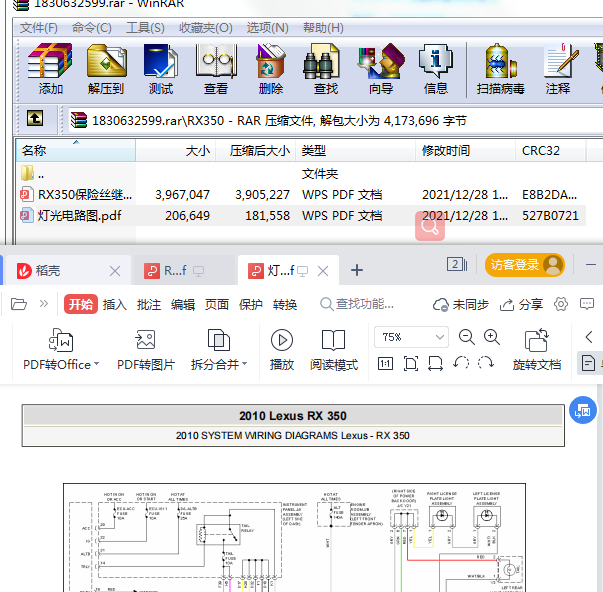
Task: Select the parent folder '..' row
Action: 301,173
